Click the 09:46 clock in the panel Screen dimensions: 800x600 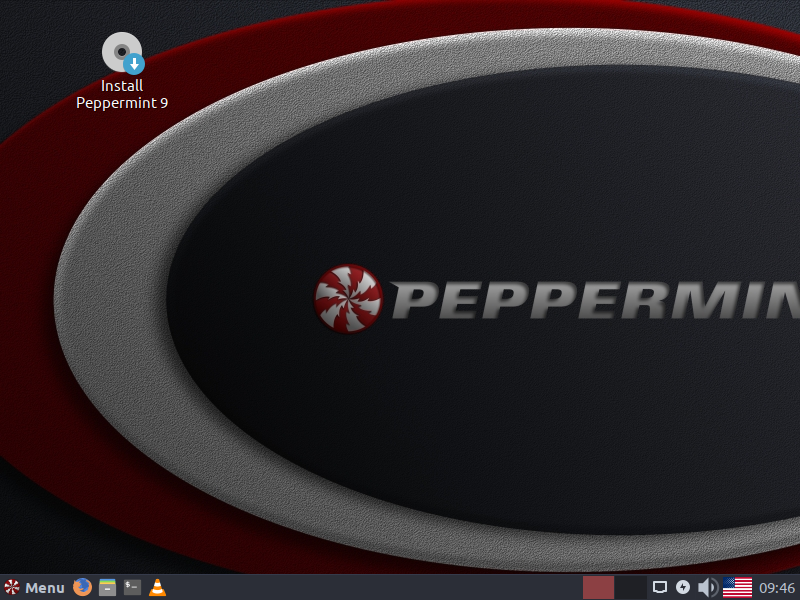(777, 588)
